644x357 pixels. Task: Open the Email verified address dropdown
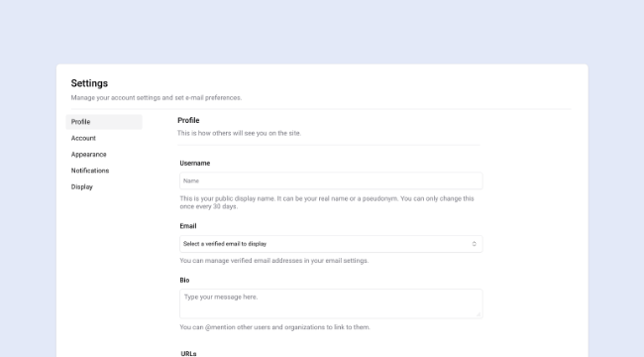[x=331, y=244]
